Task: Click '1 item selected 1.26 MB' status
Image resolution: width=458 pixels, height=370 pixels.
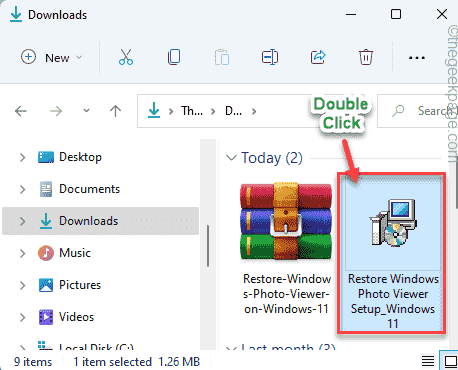Action: (x=136, y=362)
